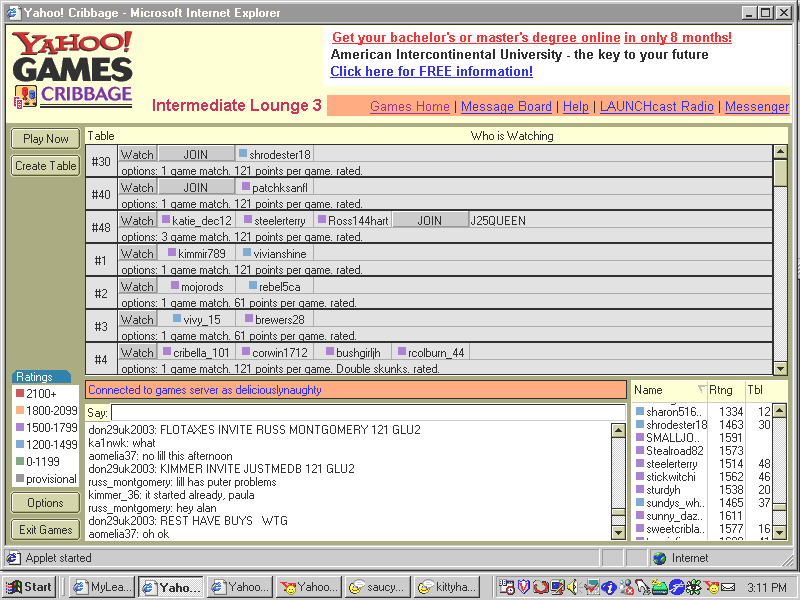Screen dimensions: 800x600
Task: Click the orange 1800-2099 rating swatch
Action: [x=20, y=410]
